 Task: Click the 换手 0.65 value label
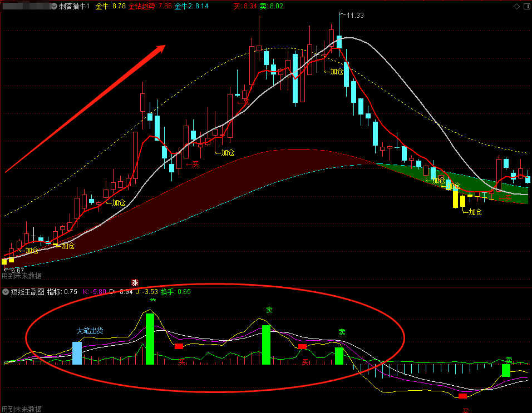176,291
